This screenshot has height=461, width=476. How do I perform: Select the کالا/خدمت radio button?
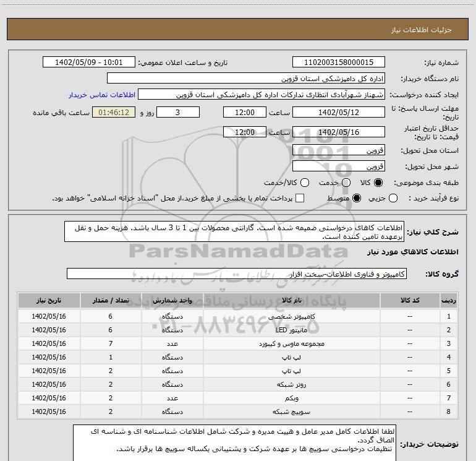[x=305, y=183]
